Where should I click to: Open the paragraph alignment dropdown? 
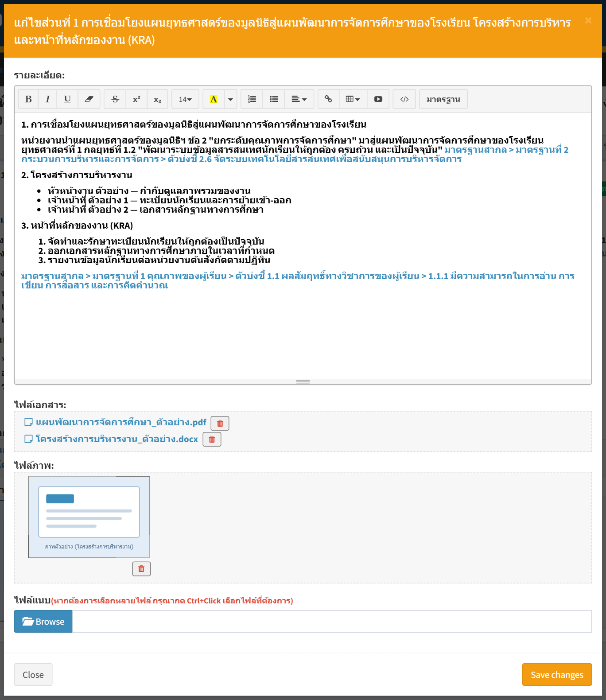(x=299, y=99)
